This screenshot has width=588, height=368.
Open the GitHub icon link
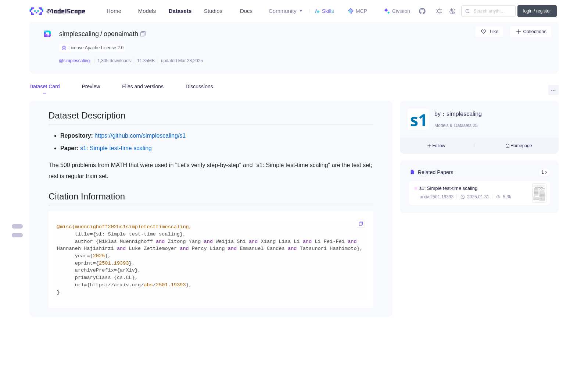pyautogui.click(x=422, y=11)
